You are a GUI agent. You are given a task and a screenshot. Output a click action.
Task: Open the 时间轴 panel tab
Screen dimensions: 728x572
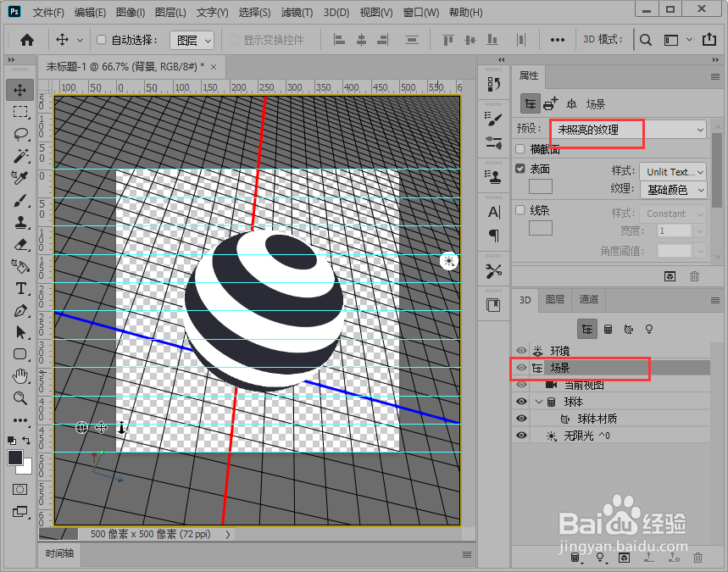[x=59, y=553]
